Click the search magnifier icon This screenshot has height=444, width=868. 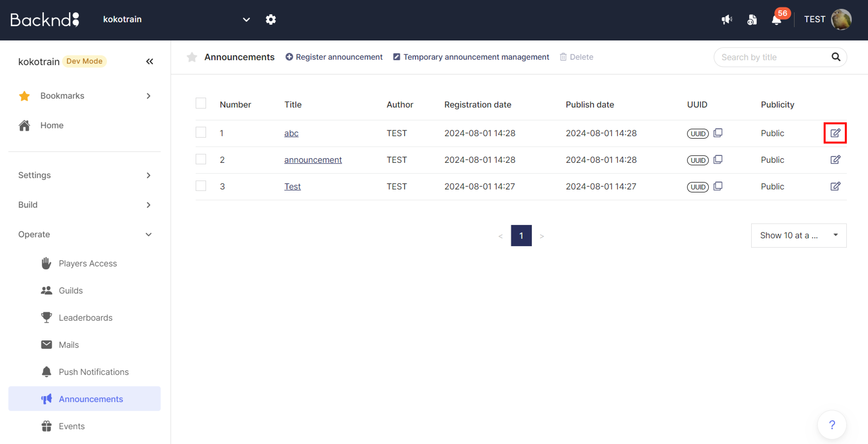(x=836, y=57)
